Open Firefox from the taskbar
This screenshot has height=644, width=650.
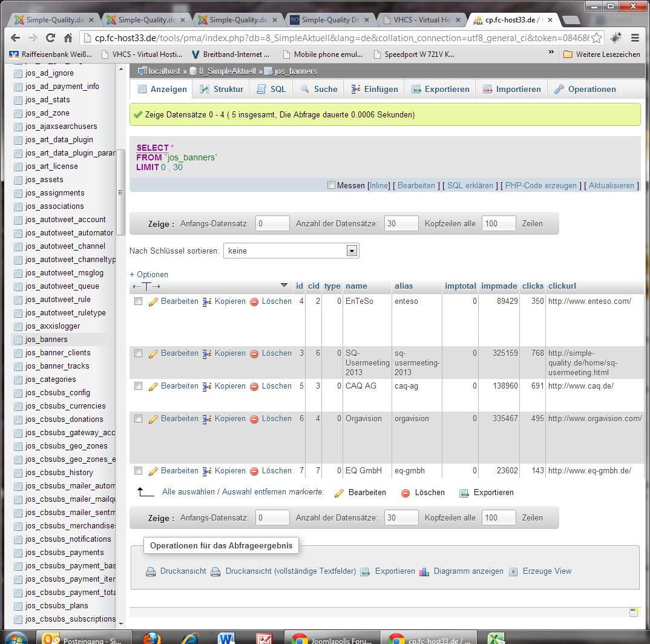coord(152,637)
